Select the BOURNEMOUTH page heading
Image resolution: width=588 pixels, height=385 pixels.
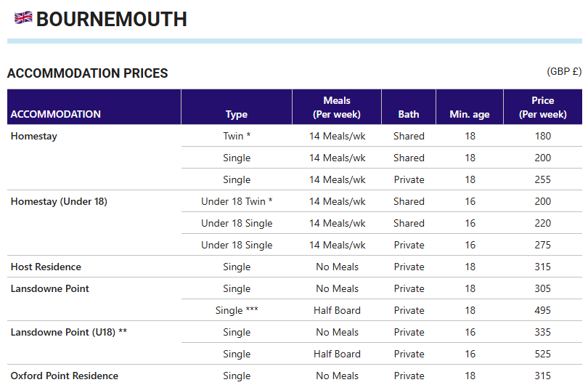[111, 19]
